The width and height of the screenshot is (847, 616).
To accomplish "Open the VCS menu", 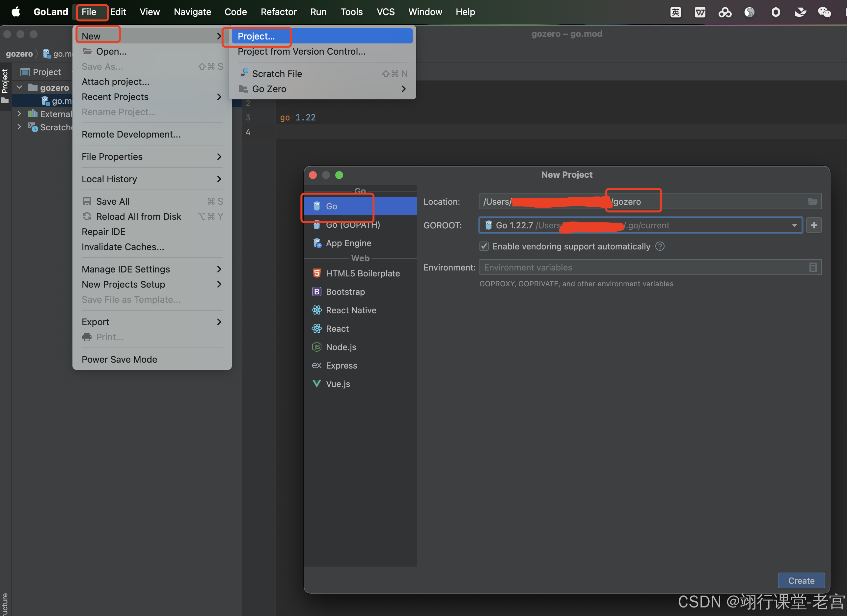I will tap(386, 12).
